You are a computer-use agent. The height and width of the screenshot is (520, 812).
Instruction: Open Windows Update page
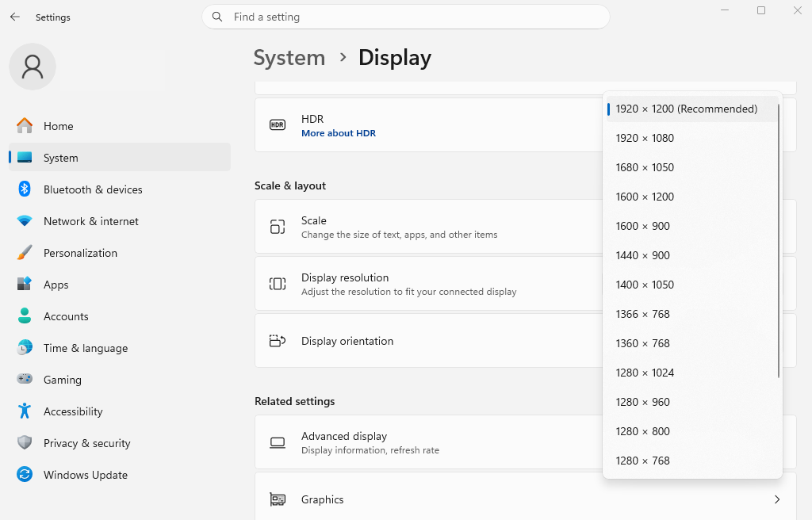pos(120,475)
